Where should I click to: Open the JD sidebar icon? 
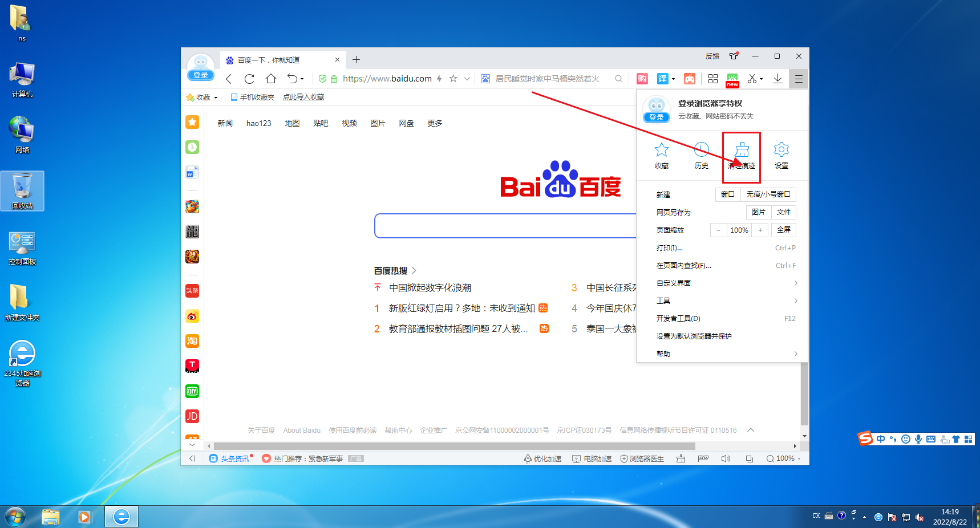click(192, 416)
